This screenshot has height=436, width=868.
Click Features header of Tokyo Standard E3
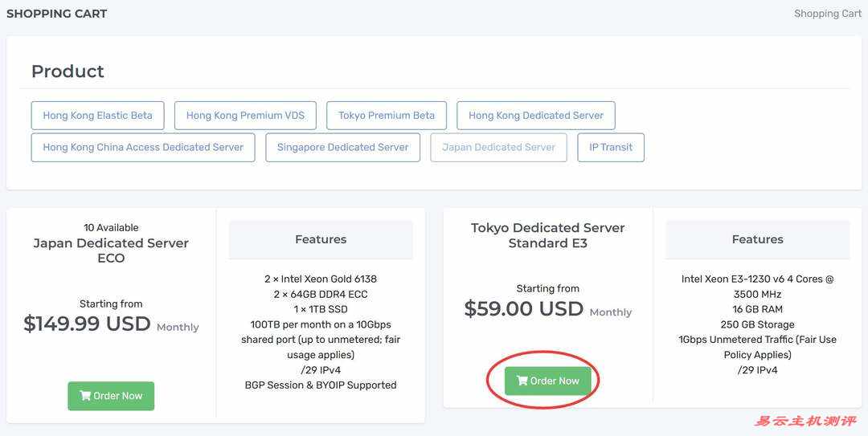click(x=757, y=239)
